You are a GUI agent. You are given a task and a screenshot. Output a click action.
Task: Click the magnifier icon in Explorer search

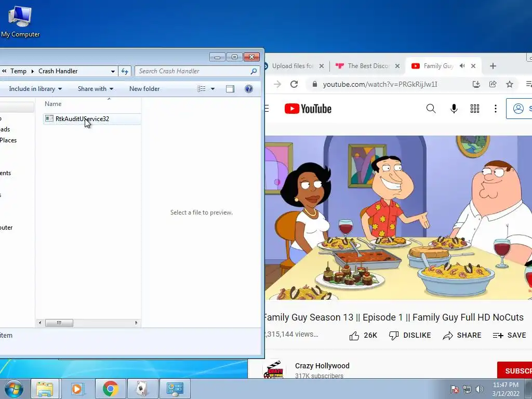click(x=254, y=71)
